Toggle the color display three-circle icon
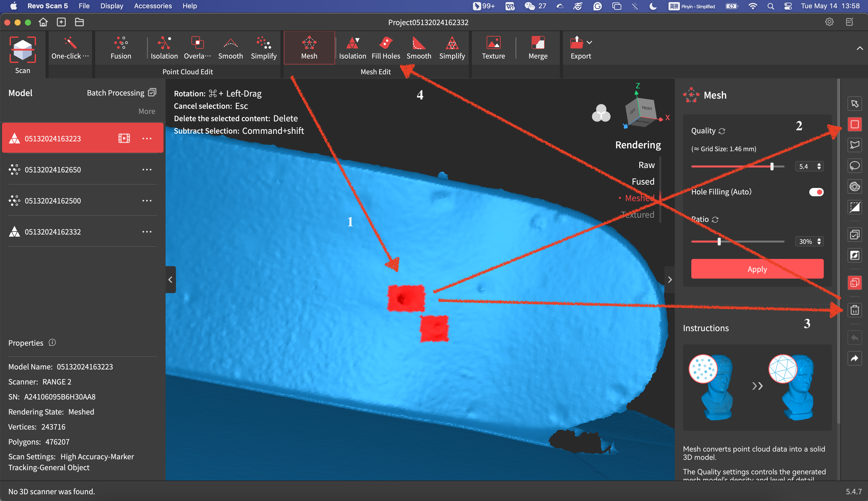The image size is (868, 501). (601, 113)
